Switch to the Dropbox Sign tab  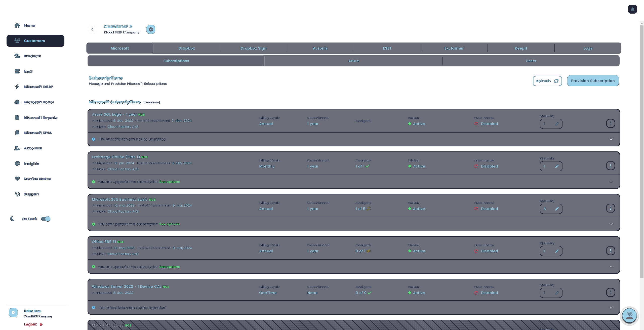click(253, 48)
